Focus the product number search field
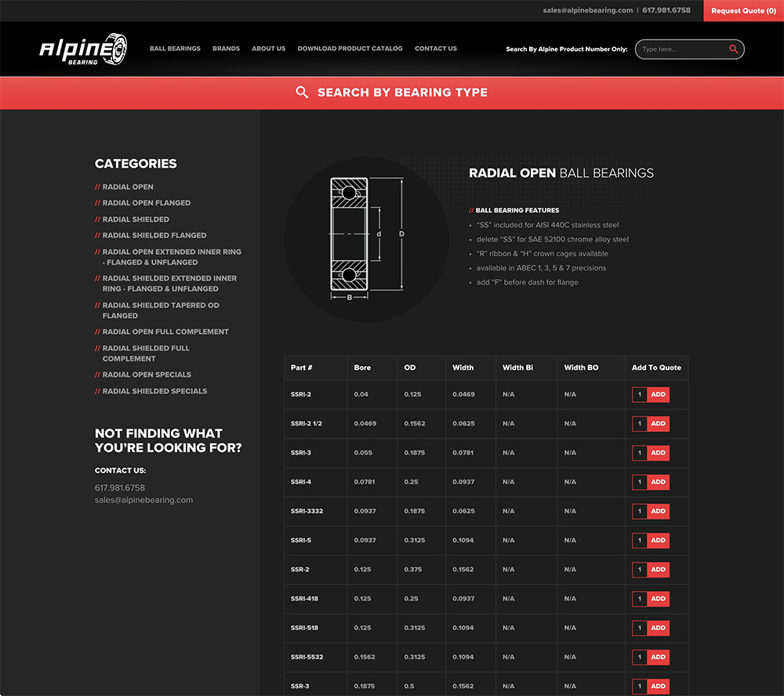The width and height of the screenshot is (784, 696). click(x=682, y=49)
